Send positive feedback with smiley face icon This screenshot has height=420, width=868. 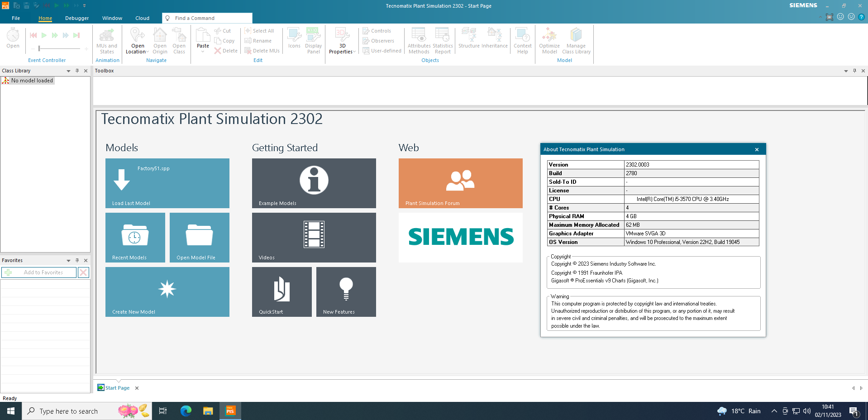(x=840, y=17)
